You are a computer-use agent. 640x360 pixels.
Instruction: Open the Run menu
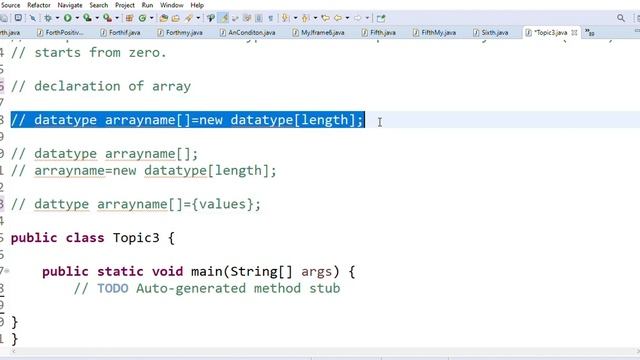coord(147,5)
